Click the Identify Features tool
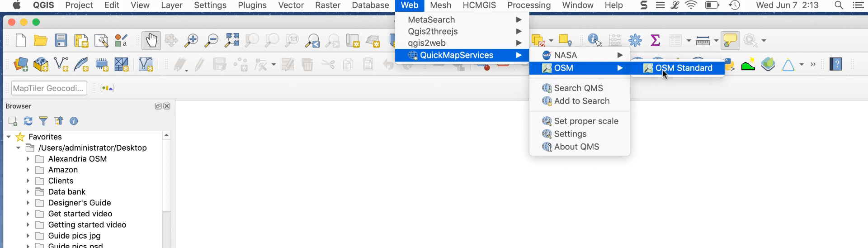Viewport: 868px width, 248px height. (594, 41)
